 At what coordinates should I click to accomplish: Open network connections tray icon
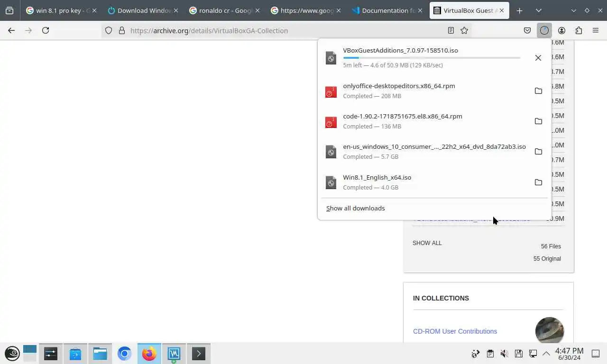533,354
